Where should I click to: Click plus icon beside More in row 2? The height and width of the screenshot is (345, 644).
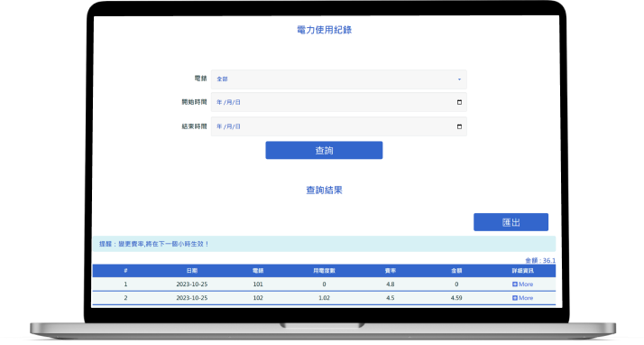tap(515, 298)
